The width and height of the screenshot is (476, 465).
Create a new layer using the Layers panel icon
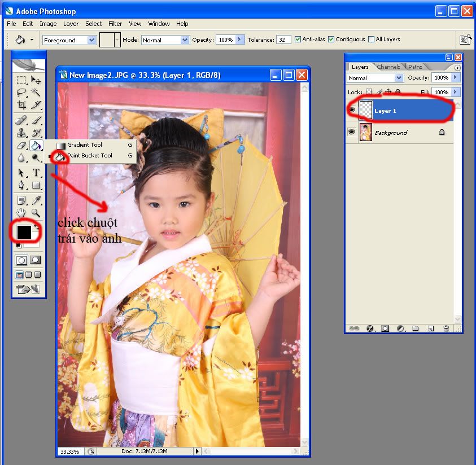point(430,328)
